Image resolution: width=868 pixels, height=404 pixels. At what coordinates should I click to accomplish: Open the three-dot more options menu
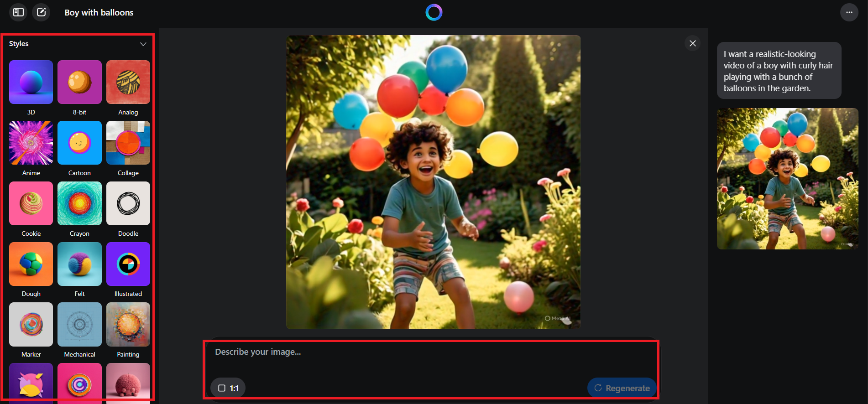[x=849, y=12]
